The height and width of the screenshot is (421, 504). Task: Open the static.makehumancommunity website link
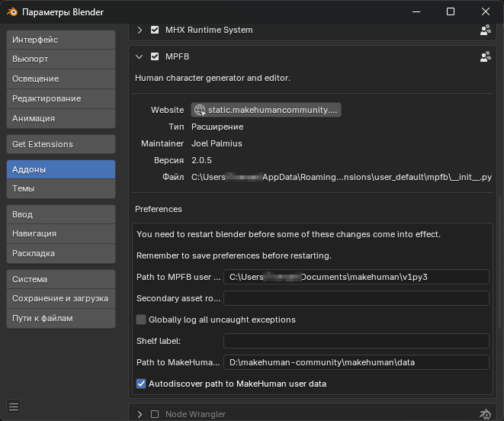pos(266,110)
